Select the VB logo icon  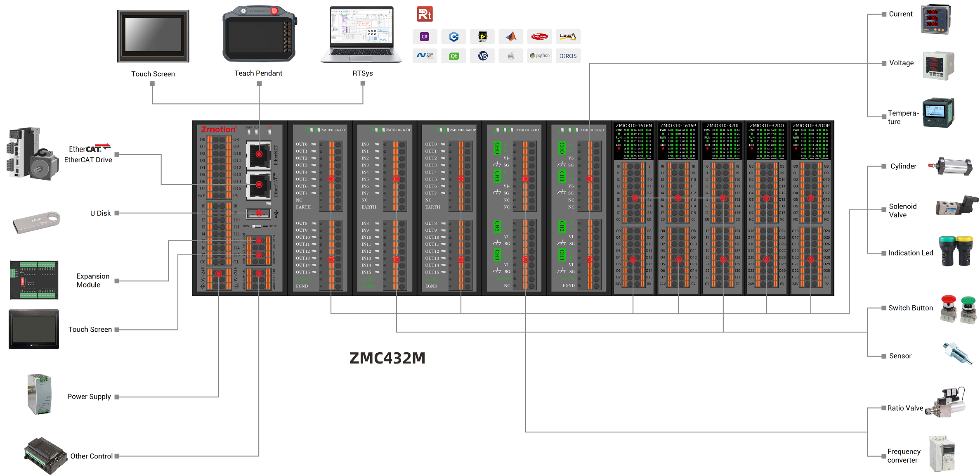pos(482,56)
